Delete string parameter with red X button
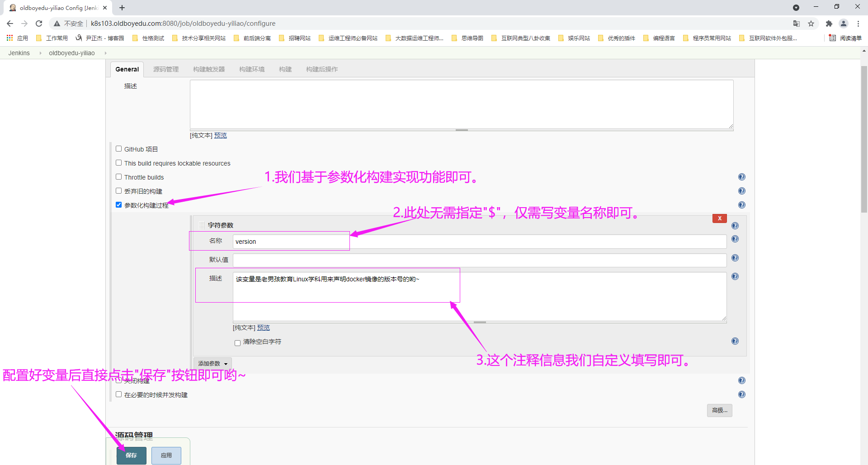 coord(719,218)
